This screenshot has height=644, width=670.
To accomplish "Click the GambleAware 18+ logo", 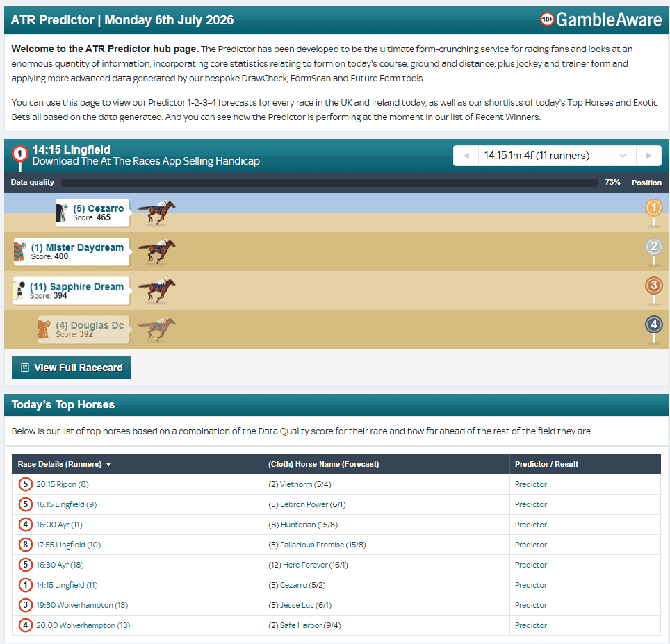I will pos(600,19).
